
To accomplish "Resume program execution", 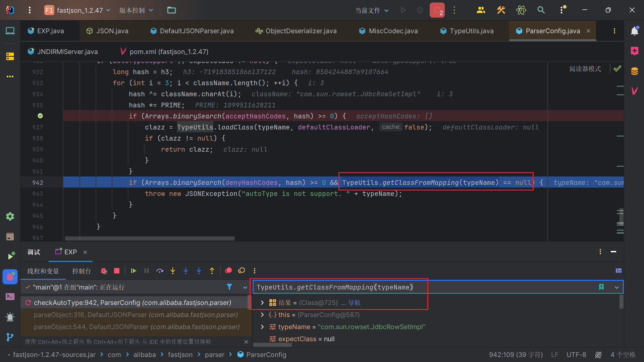I will (133, 271).
